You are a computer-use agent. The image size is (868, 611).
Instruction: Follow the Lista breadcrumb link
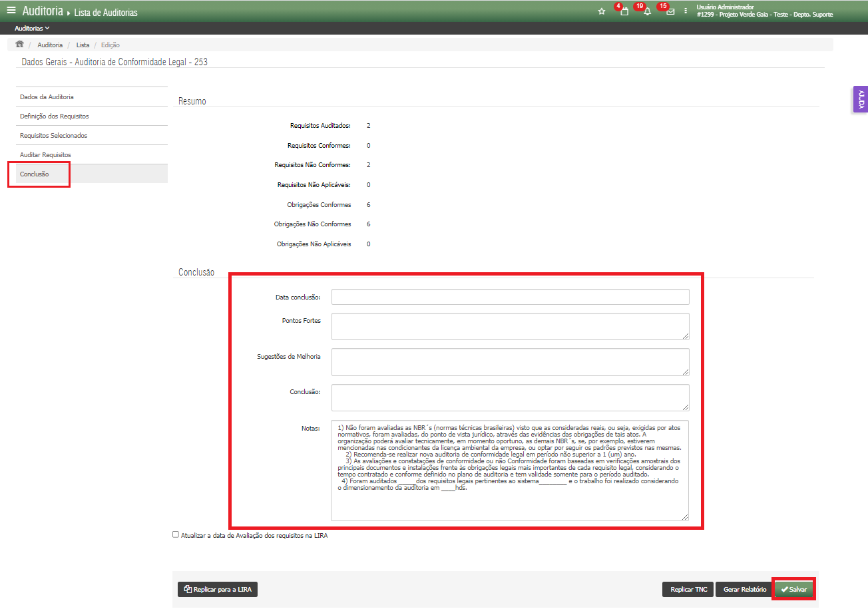pyautogui.click(x=83, y=45)
